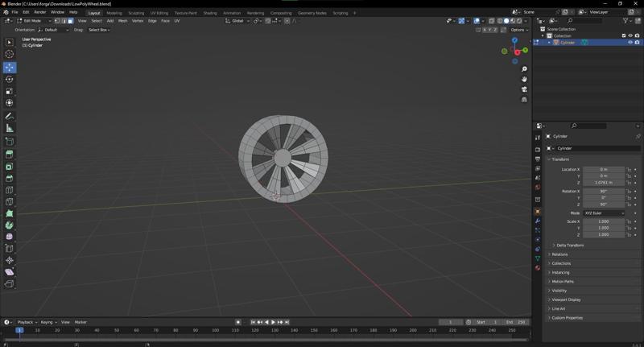Toggle Collection visibility eye icon
644x347 pixels.
(630, 35)
